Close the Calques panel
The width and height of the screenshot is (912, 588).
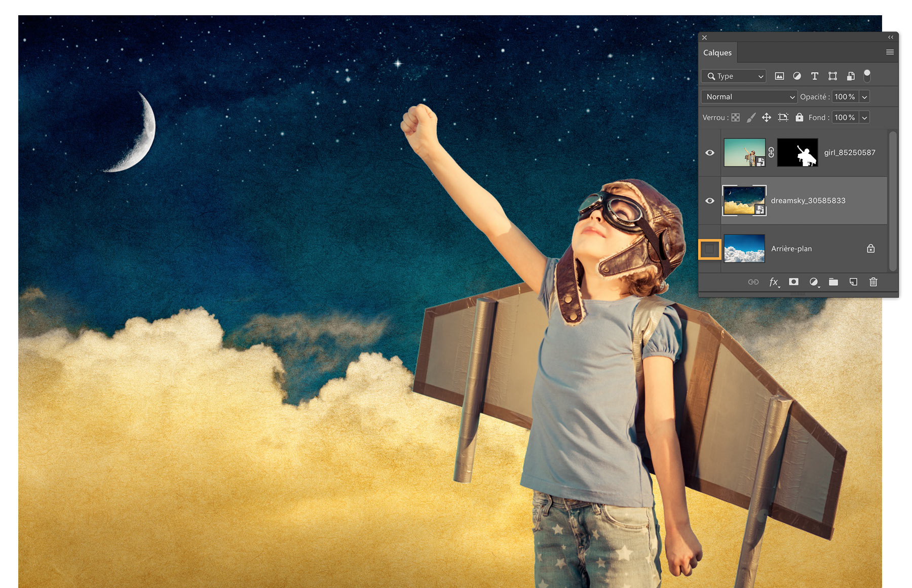[704, 37]
